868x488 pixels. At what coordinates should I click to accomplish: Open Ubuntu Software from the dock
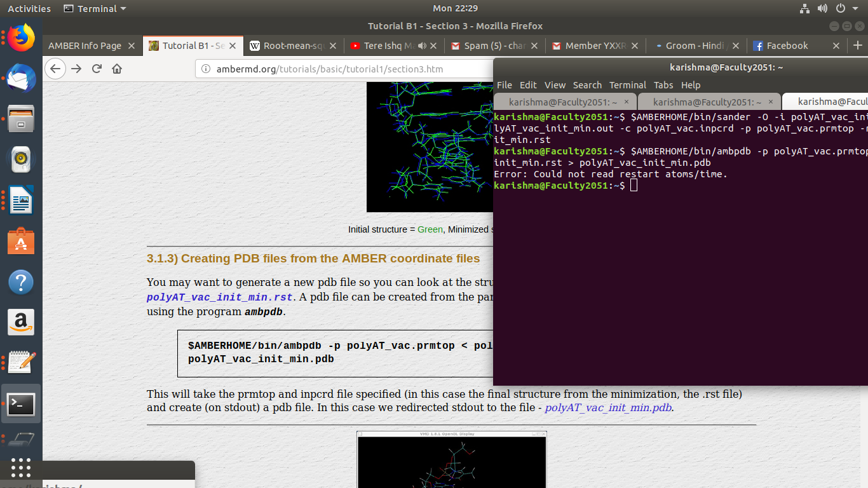[x=21, y=241]
